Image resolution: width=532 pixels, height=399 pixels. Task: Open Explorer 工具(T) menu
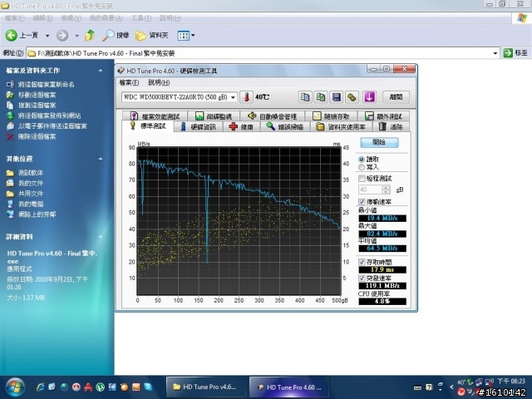click(x=141, y=18)
